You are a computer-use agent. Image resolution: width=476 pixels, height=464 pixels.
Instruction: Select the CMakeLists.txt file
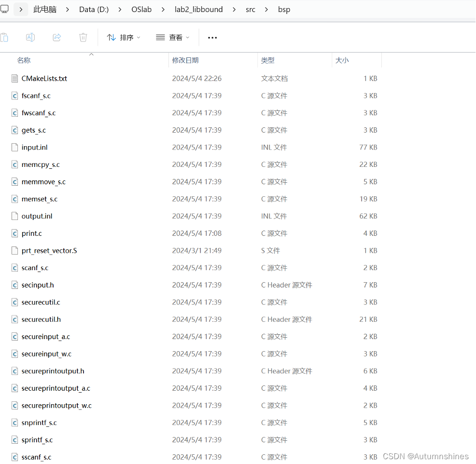tap(44, 78)
